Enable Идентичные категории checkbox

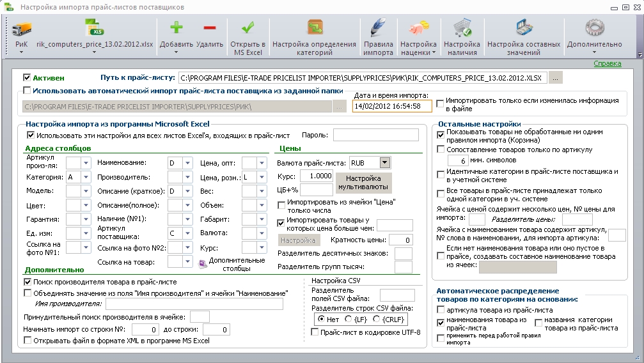tap(441, 174)
